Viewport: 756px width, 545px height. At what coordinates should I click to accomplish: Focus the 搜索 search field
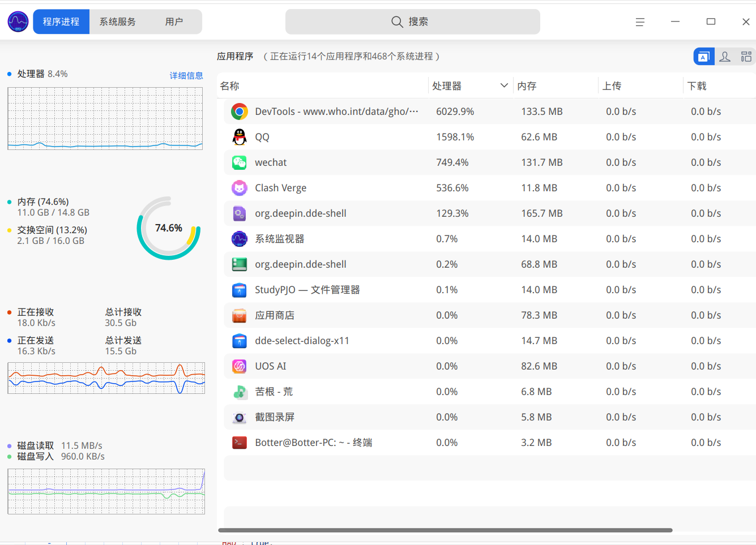[x=413, y=22]
